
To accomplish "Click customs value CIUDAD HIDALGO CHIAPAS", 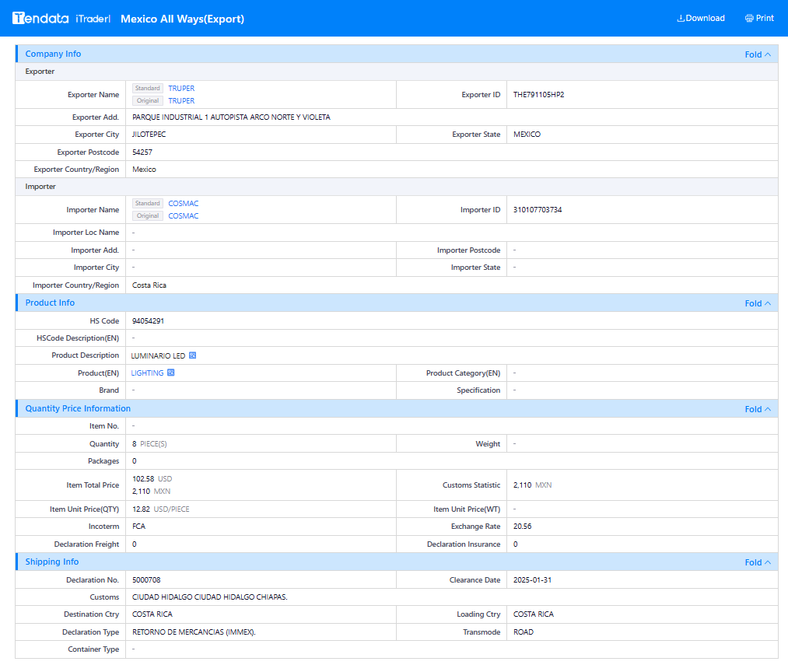I will [x=209, y=597].
